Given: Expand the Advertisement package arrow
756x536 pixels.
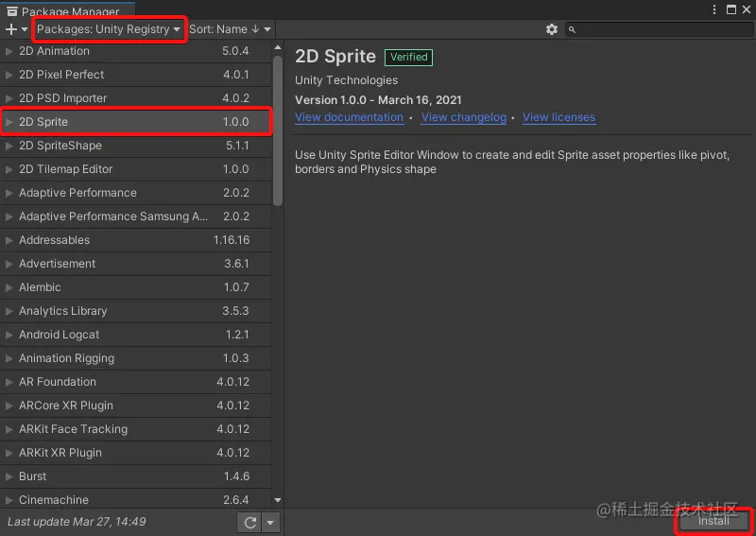Looking at the screenshot, I should (9, 264).
